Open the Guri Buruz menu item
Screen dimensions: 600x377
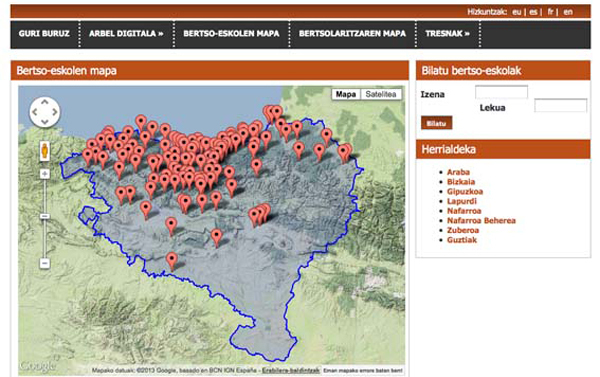pyautogui.click(x=44, y=34)
